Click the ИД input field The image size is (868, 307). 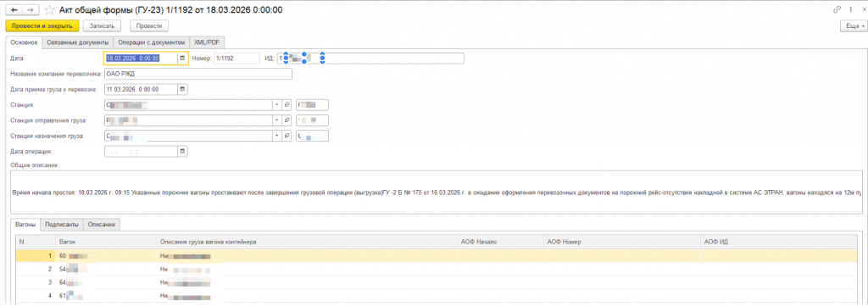pyautogui.click(x=370, y=59)
